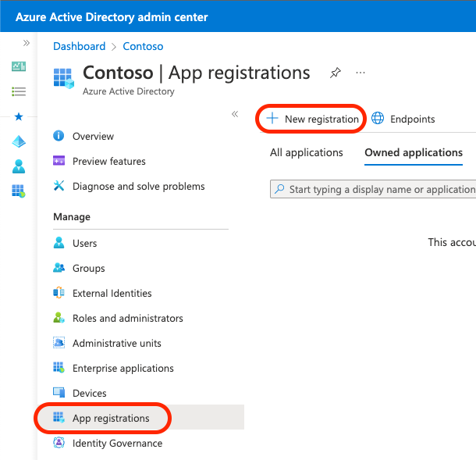Open the dashboard icon in left rail
The image size is (476, 460).
pyautogui.click(x=19, y=66)
